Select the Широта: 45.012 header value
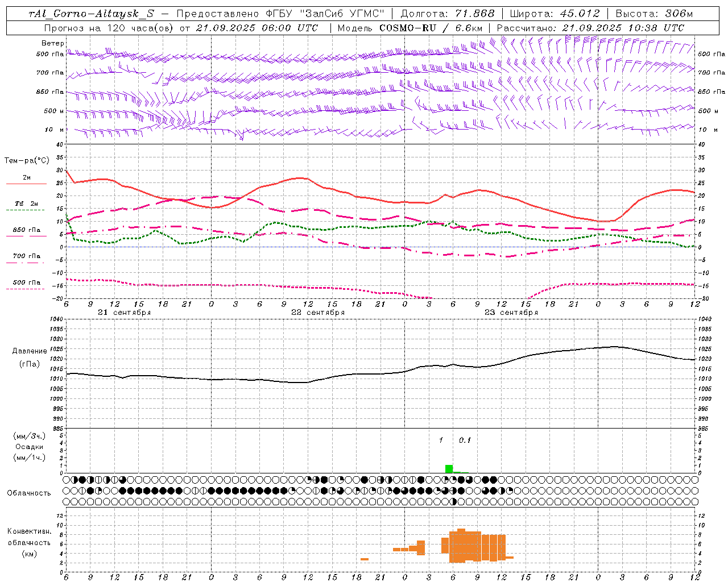 coord(555,14)
